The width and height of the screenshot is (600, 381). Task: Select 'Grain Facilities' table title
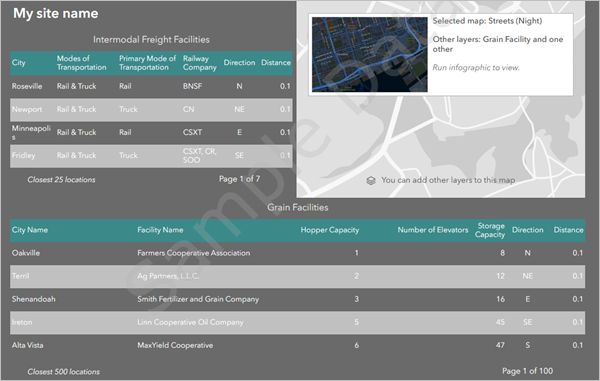[x=298, y=207]
